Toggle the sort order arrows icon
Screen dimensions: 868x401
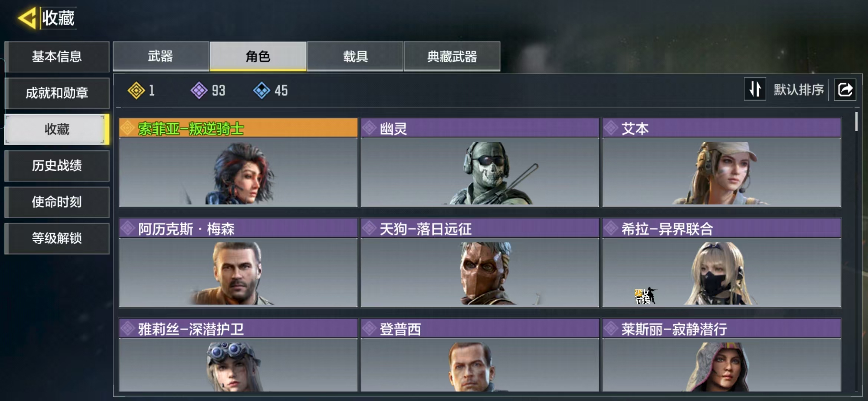click(x=755, y=89)
